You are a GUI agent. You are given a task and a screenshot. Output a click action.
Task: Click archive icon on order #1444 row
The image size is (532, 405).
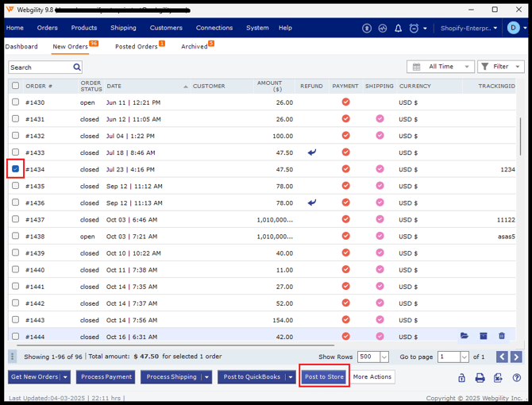(x=484, y=336)
